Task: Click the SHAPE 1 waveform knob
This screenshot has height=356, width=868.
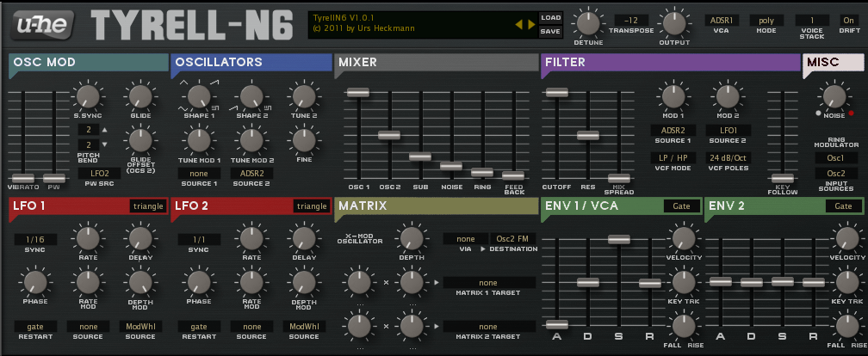Action: pyautogui.click(x=199, y=96)
